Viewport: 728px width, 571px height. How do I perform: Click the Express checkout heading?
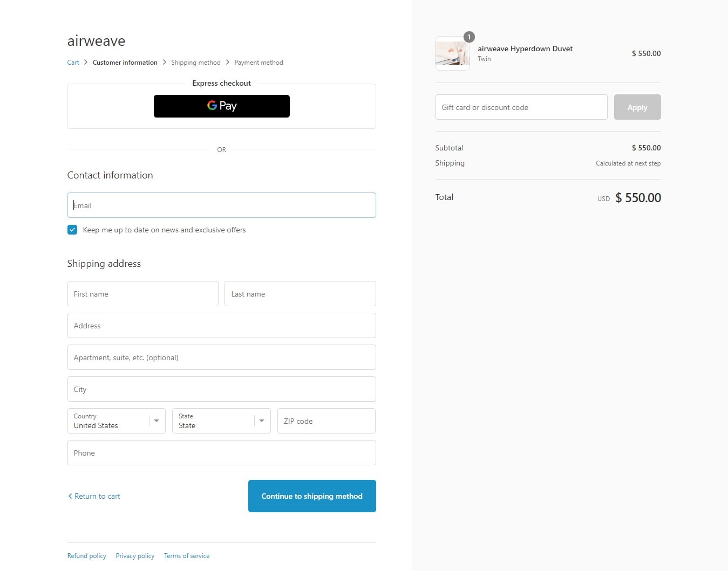coord(221,83)
